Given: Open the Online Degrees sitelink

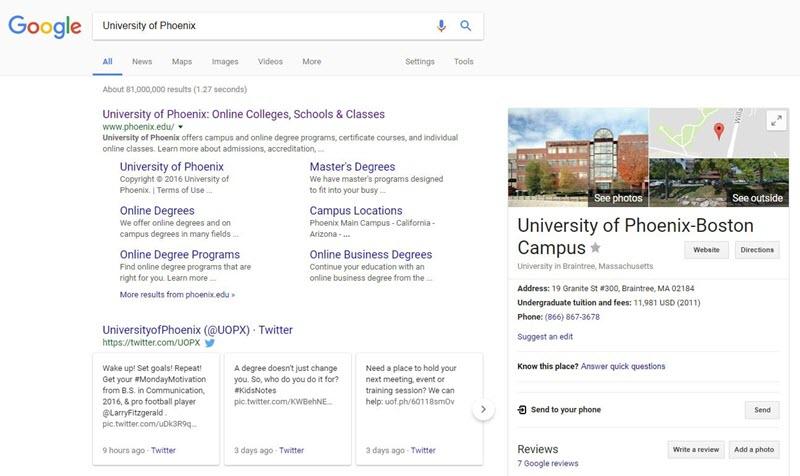Looking at the screenshot, I should [157, 211].
